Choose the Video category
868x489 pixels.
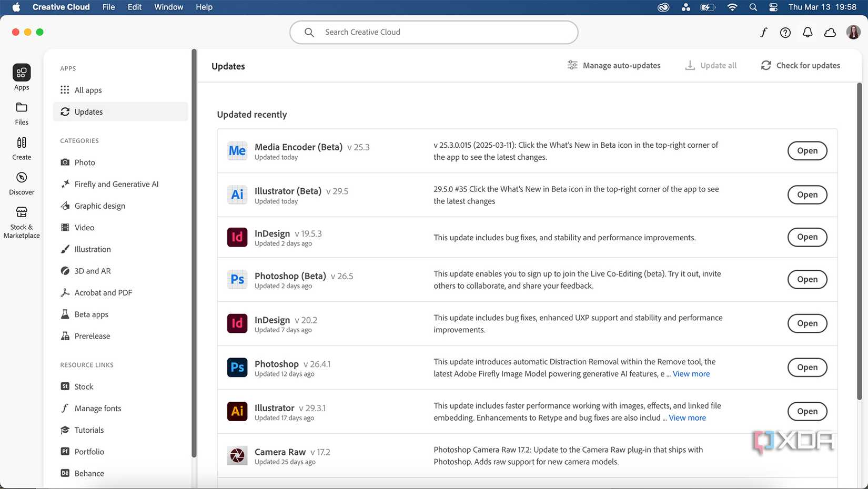[120, 228]
